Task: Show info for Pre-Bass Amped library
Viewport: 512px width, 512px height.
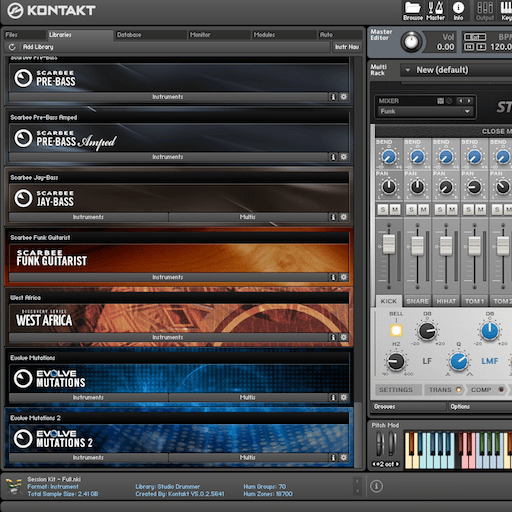Action: [x=333, y=157]
